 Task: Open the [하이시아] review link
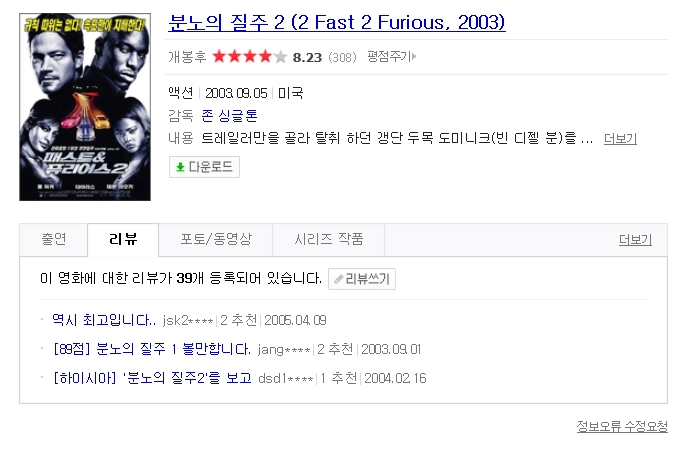[x=151, y=378]
